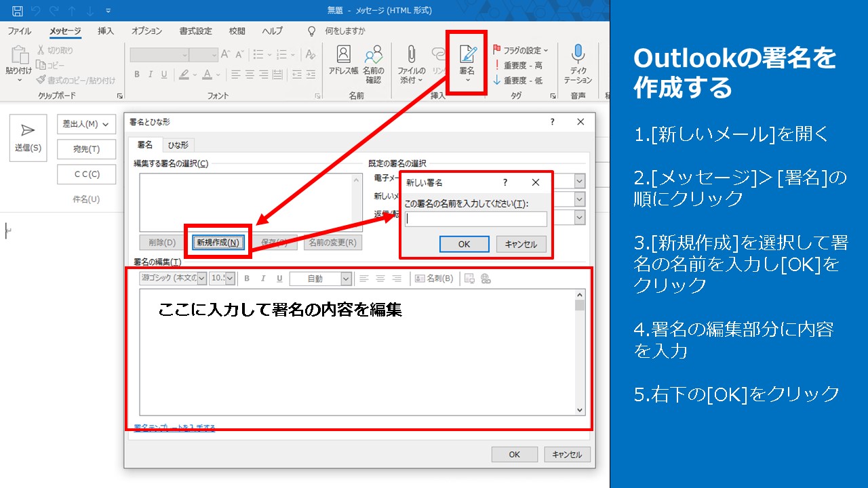Open the ファイル menu tab
The width and height of the screenshot is (868, 488).
click(19, 31)
